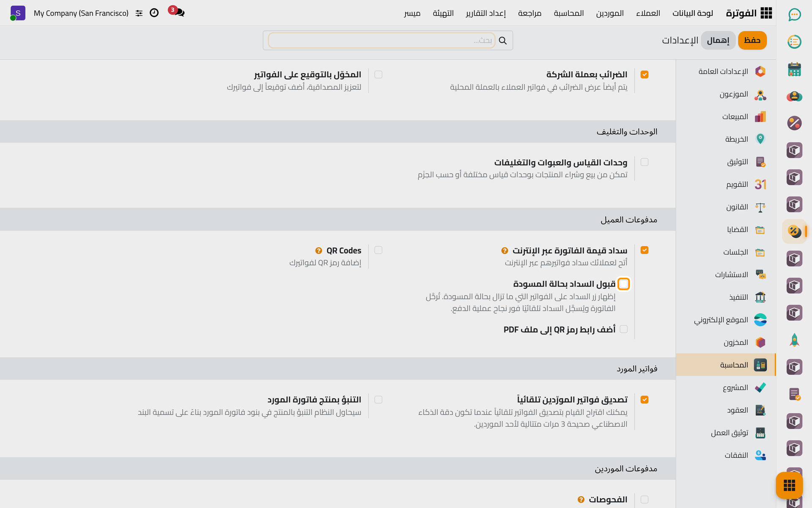812x508 pixels.
Task: Toggle سداد قيمة الفاتورة عبر الإنترنت checkbox
Action: (x=645, y=250)
